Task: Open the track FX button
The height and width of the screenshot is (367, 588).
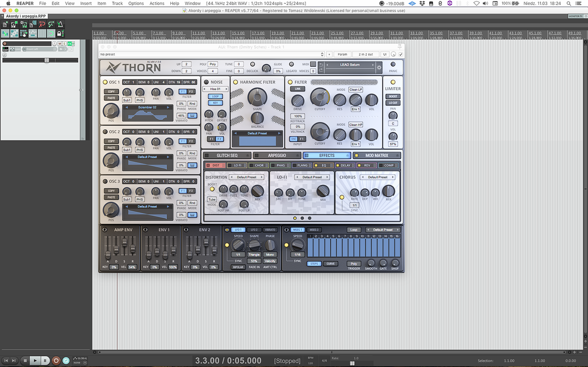Action: (x=69, y=44)
